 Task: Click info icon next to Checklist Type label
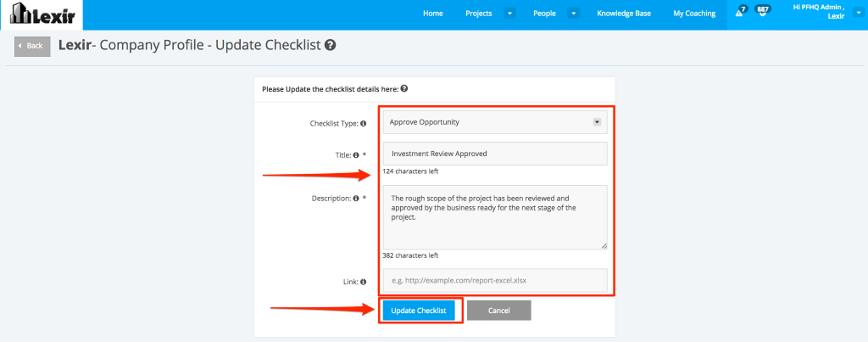pyautogui.click(x=363, y=124)
